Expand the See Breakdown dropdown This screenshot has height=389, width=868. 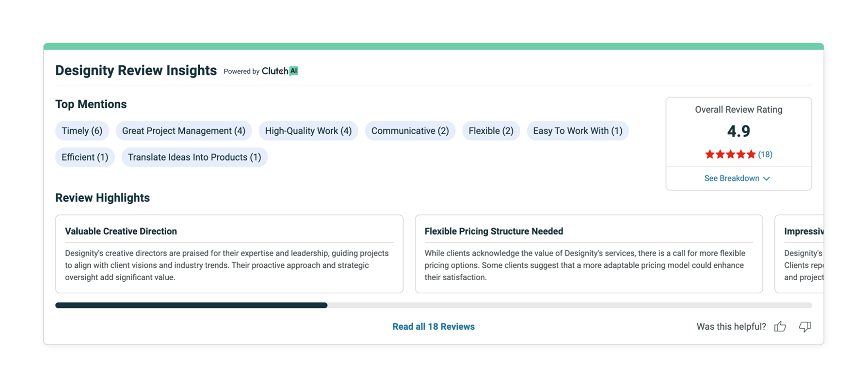[x=737, y=179]
